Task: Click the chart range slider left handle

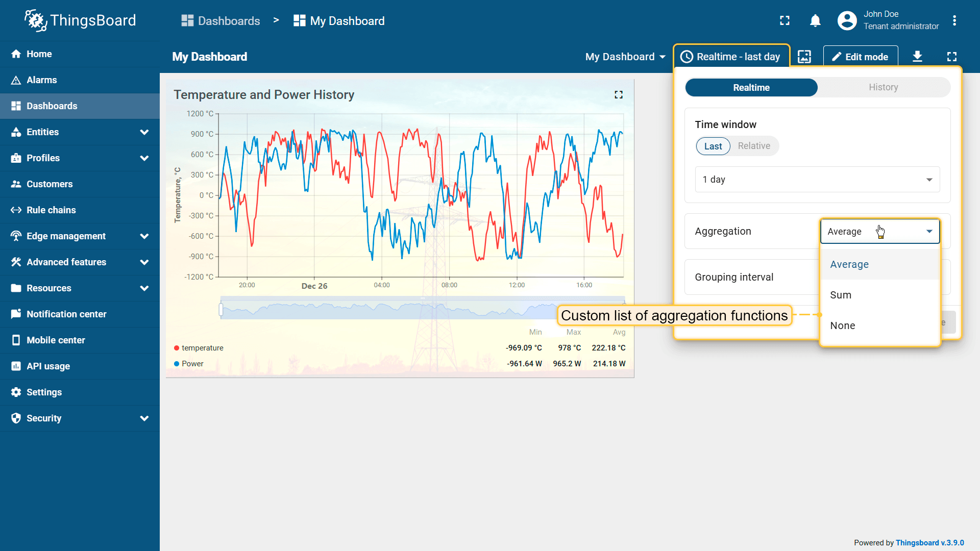Action: coord(221,309)
